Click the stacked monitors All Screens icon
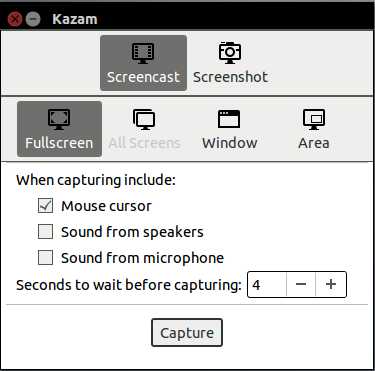 click(x=144, y=119)
